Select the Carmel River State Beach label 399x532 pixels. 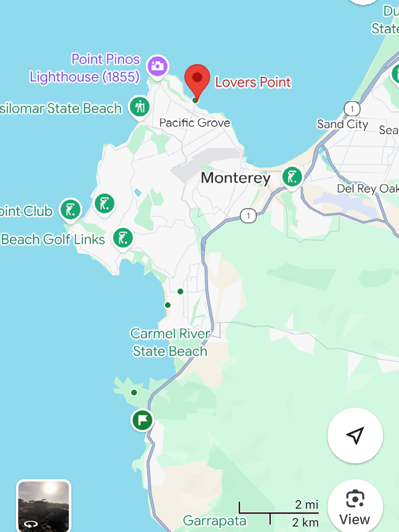[x=170, y=342]
